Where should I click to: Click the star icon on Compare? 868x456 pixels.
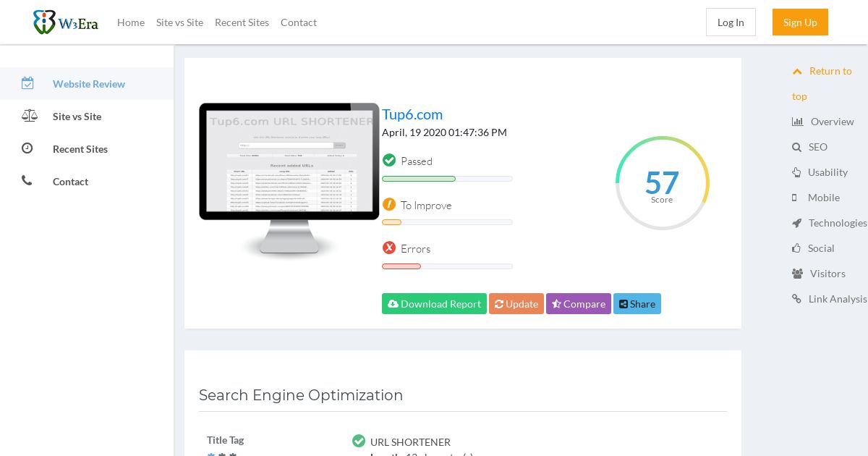556,304
